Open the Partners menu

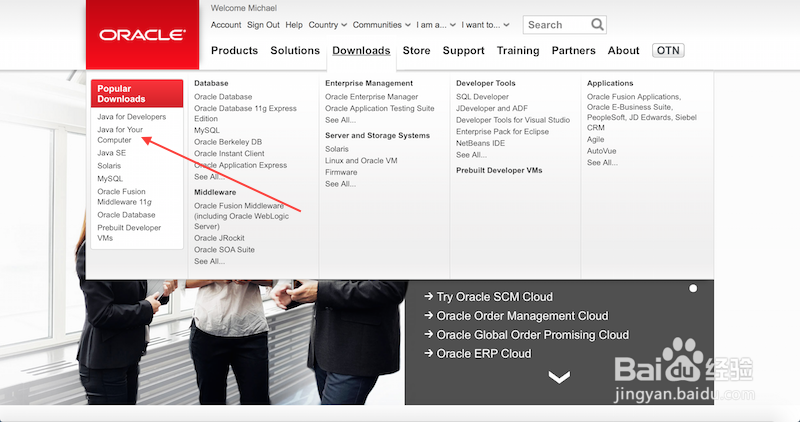pos(573,51)
